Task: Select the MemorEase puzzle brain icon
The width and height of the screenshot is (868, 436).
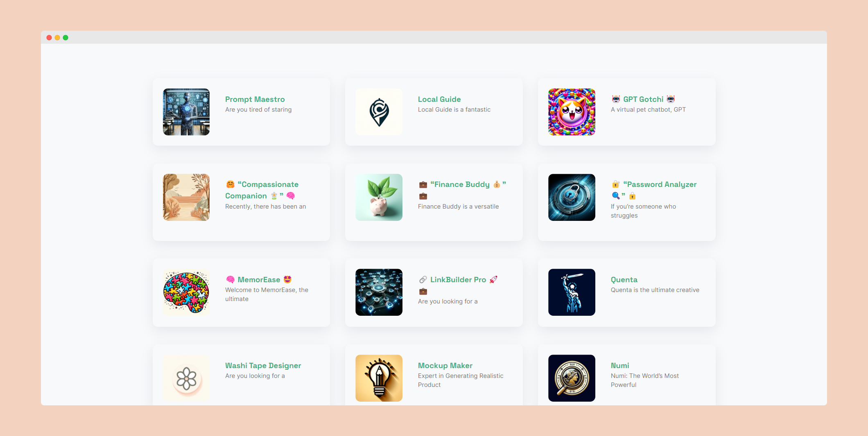Action: click(x=186, y=292)
